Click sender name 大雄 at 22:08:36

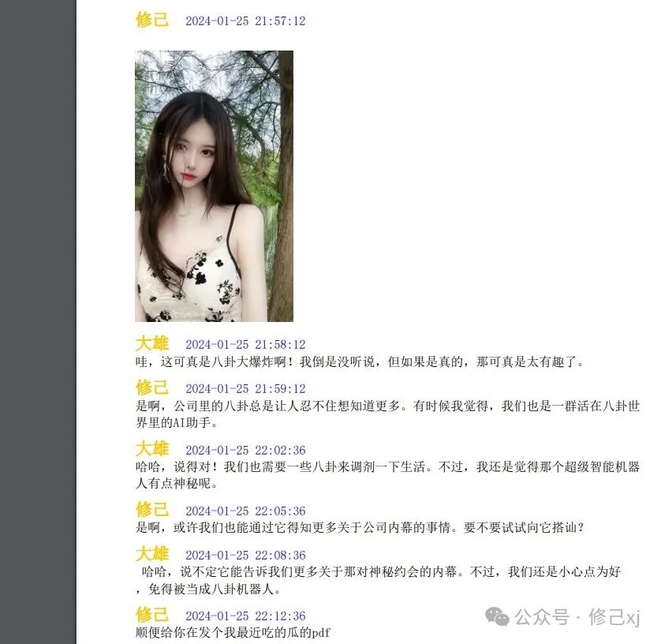[x=151, y=554]
